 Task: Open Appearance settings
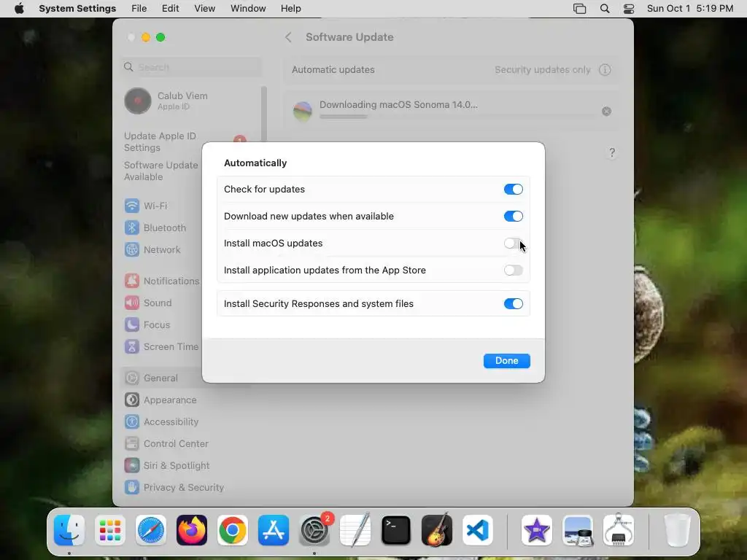click(160, 400)
